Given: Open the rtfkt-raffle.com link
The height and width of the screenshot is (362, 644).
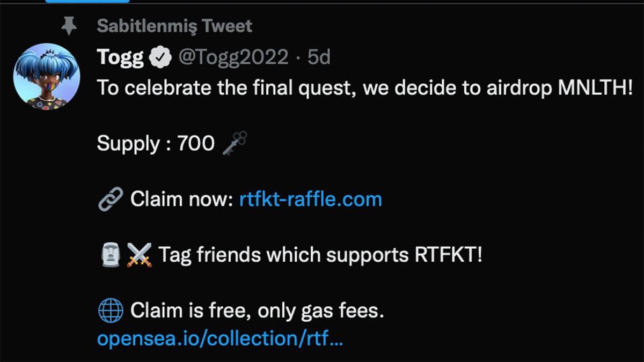Looking at the screenshot, I should [x=310, y=199].
